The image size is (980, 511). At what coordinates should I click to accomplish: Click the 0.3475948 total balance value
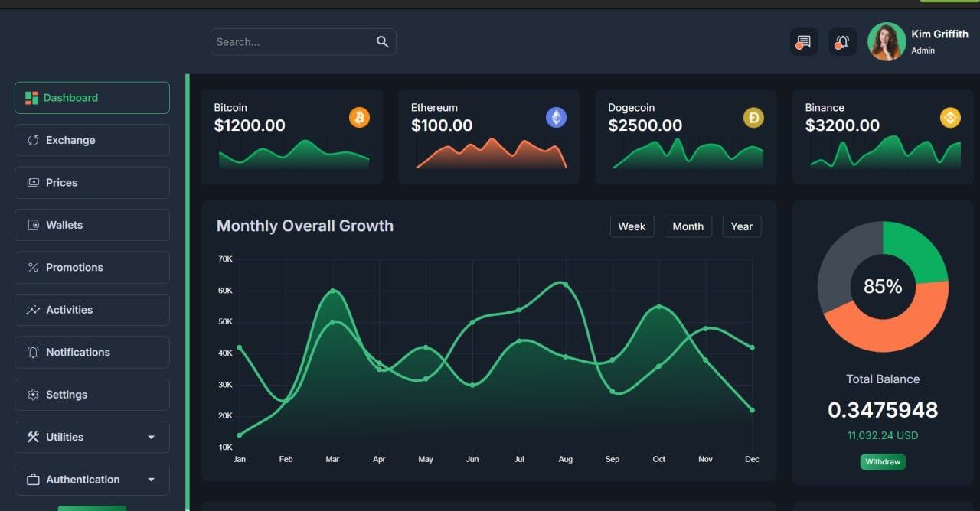point(883,410)
